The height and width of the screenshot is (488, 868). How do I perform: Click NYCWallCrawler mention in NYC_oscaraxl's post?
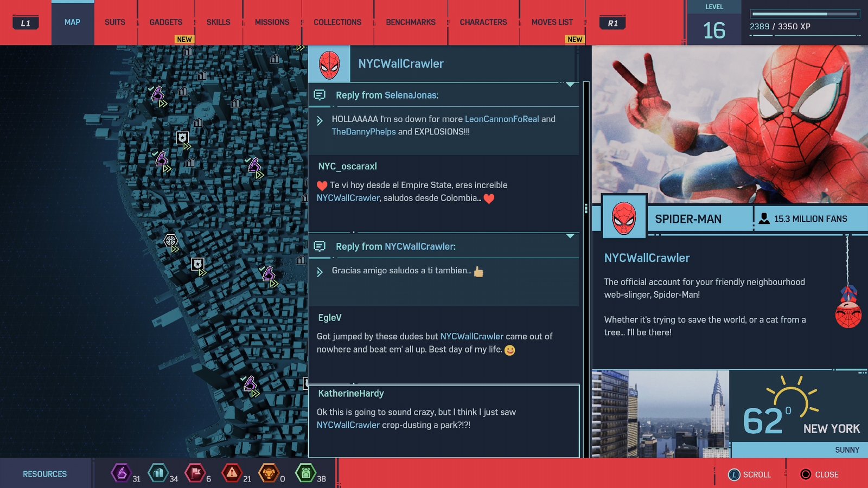point(348,198)
